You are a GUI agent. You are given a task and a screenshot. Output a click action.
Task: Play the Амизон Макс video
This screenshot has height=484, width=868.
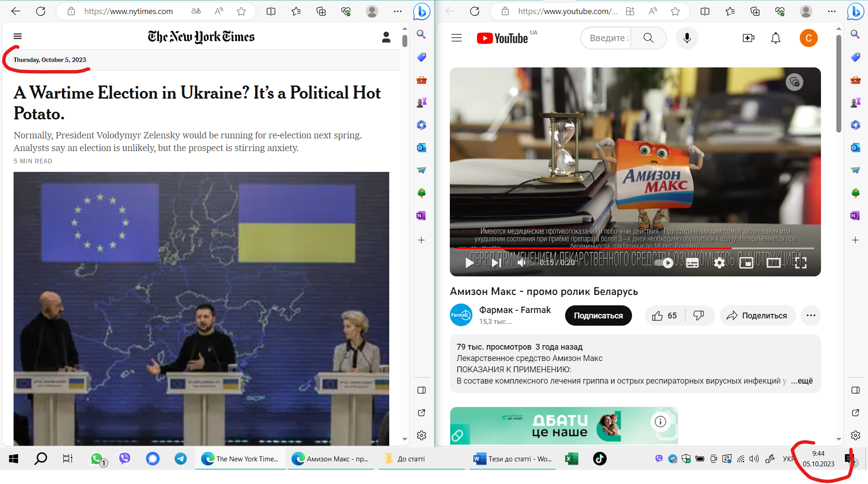[470, 262]
